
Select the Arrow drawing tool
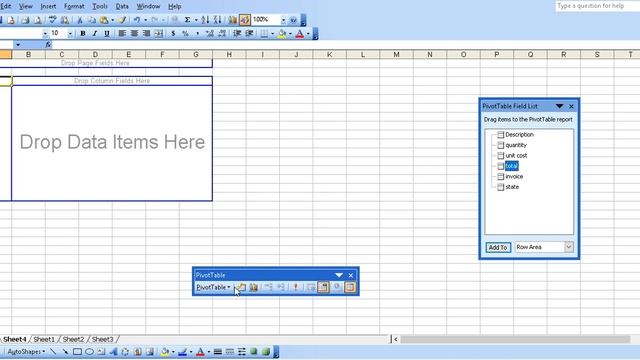65,351
